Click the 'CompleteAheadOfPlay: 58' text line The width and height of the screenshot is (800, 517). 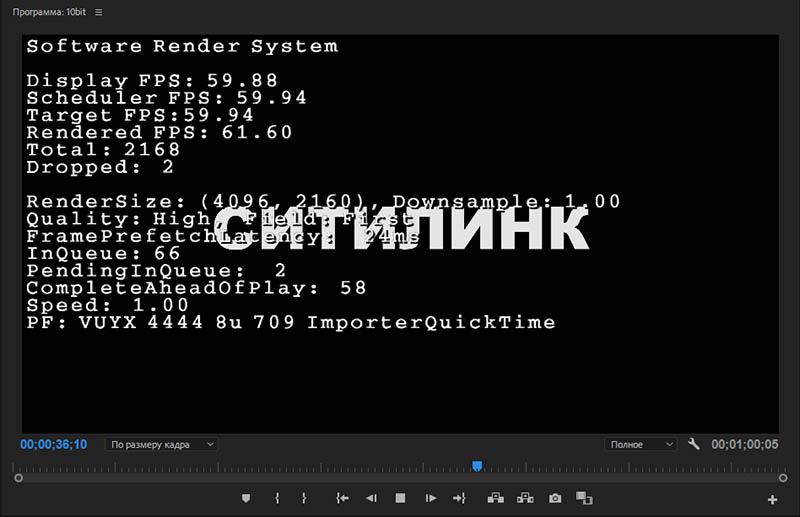coord(196,288)
